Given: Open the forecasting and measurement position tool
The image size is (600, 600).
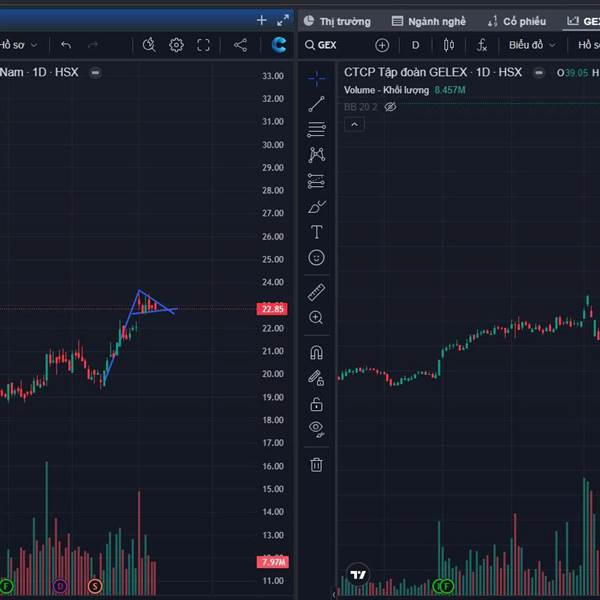Looking at the screenshot, I should (x=316, y=181).
